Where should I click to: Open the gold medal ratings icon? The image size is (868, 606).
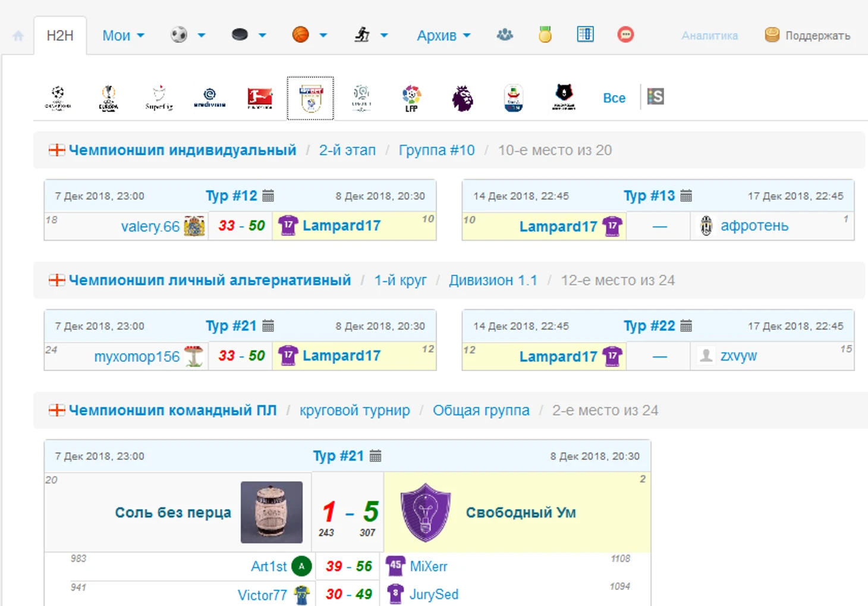tap(545, 34)
